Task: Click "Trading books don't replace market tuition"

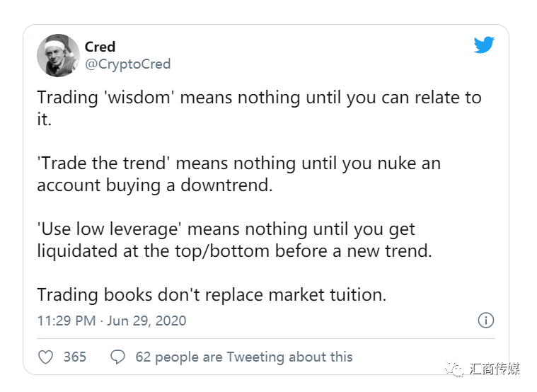Action: click(212, 295)
